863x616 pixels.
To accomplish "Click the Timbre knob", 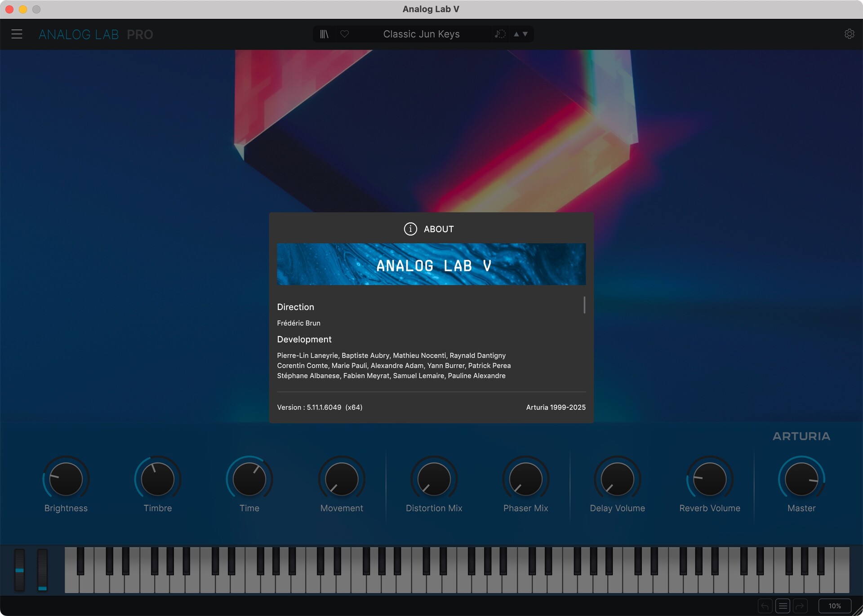I will (x=158, y=479).
